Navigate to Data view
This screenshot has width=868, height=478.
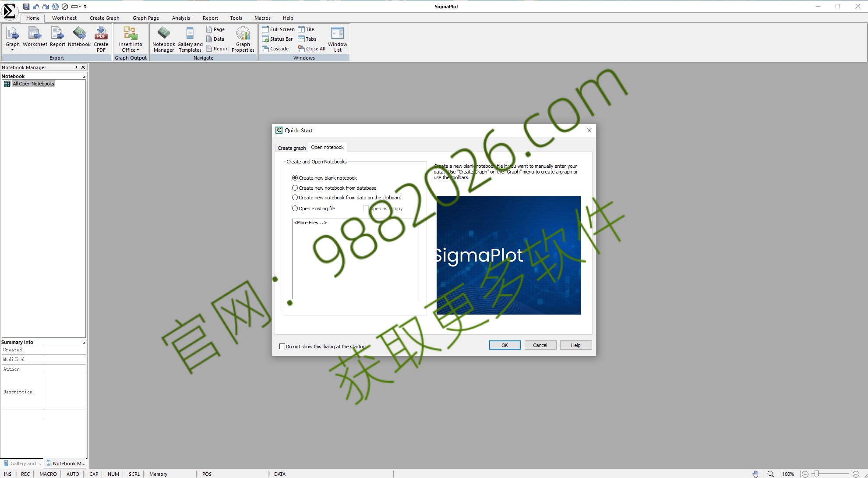215,39
